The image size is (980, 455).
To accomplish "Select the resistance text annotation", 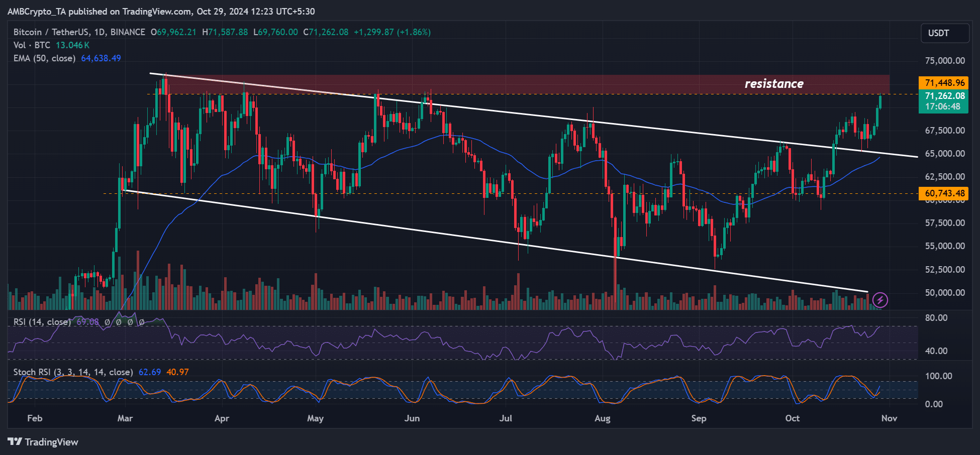I will pos(774,84).
